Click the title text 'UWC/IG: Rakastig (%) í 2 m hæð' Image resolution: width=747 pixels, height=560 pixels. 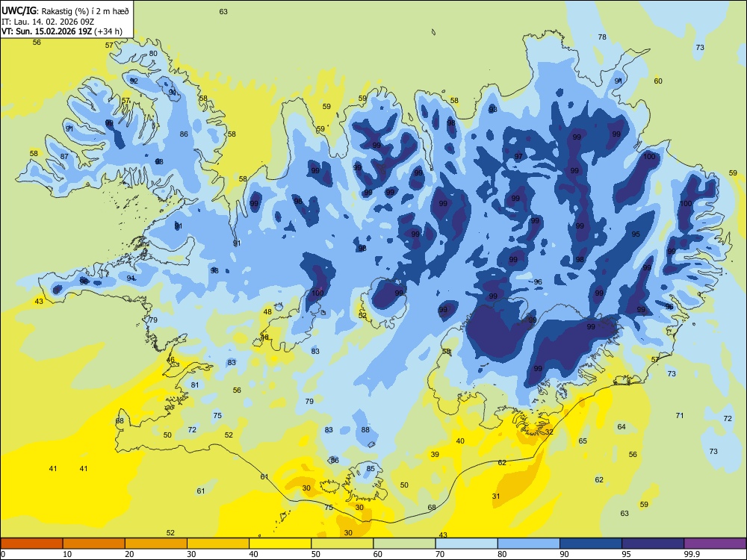point(65,10)
